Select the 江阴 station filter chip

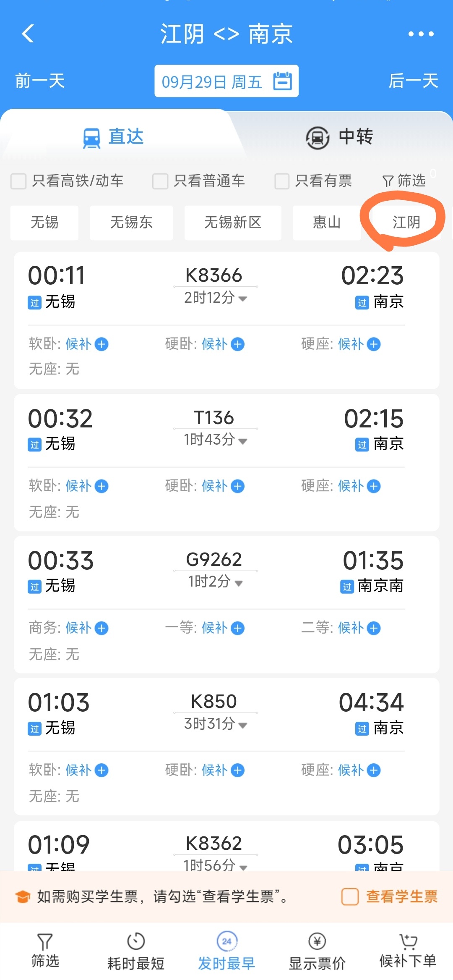tap(406, 222)
